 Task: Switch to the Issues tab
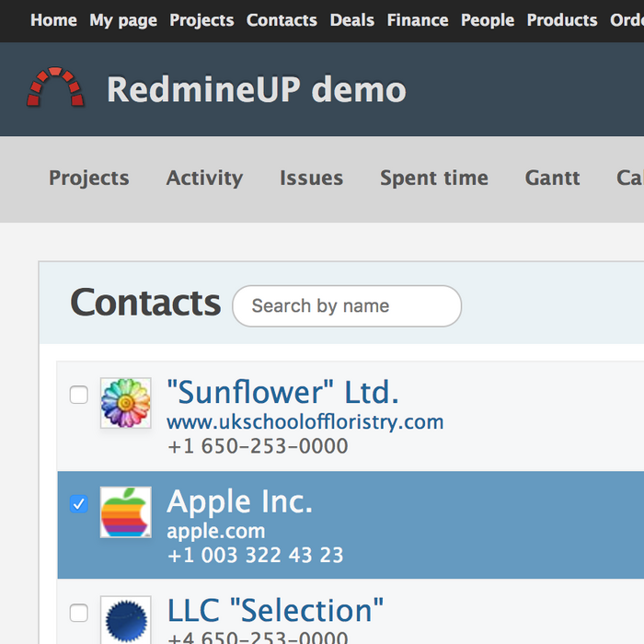311,178
